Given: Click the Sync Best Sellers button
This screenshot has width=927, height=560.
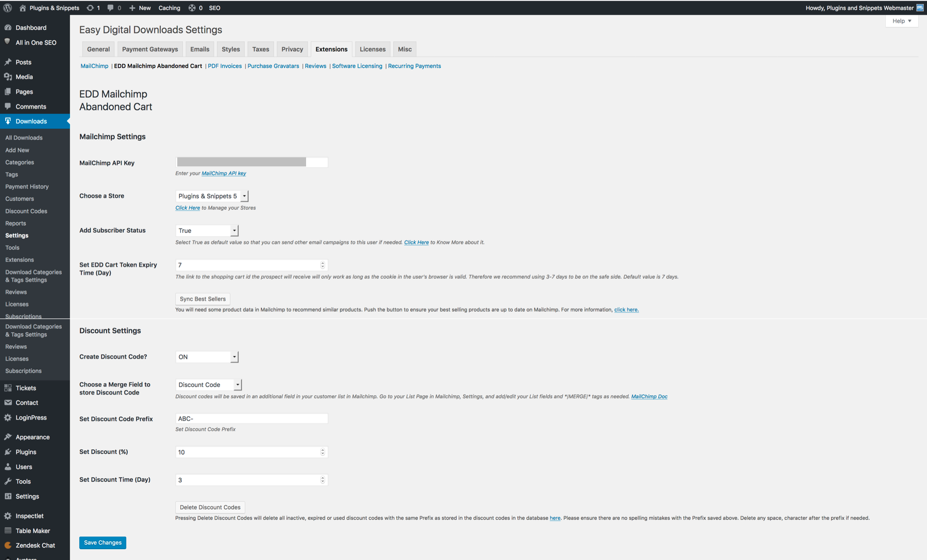Looking at the screenshot, I should 203,299.
